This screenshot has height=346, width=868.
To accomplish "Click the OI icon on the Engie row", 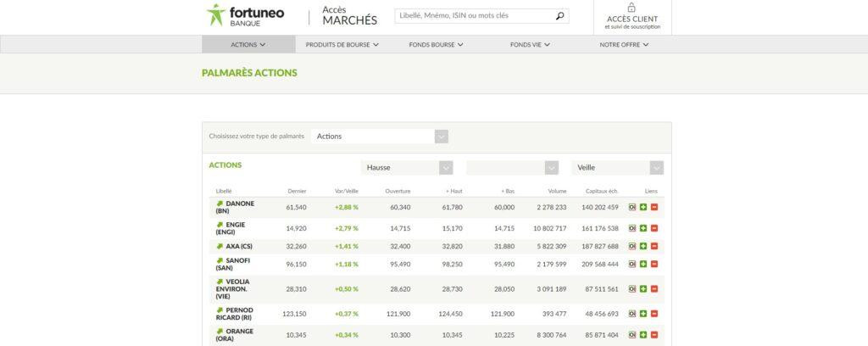I will [x=632, y=228].
